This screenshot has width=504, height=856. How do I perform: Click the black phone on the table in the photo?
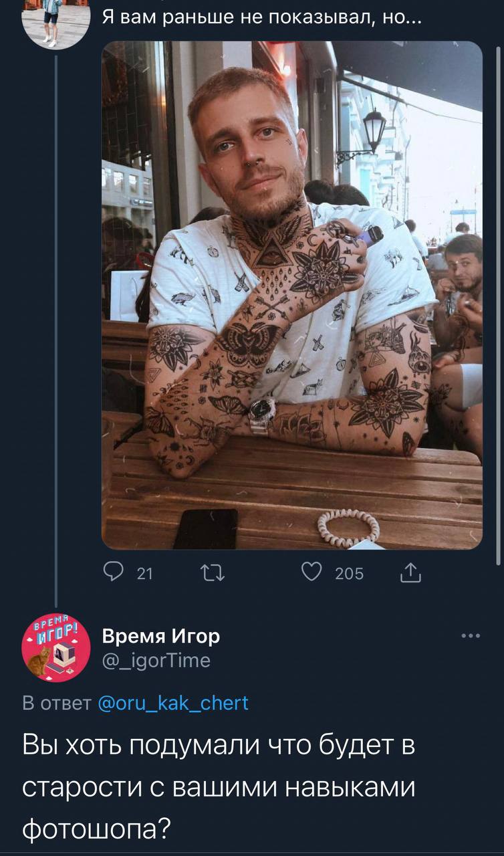(x=206, y=528)
